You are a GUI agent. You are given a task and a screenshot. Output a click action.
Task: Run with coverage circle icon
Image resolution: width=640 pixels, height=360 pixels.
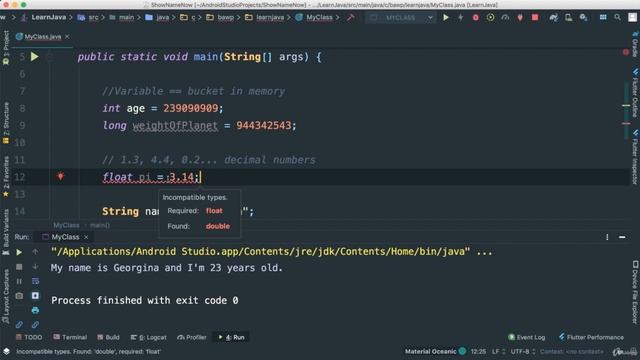point(490,18)
